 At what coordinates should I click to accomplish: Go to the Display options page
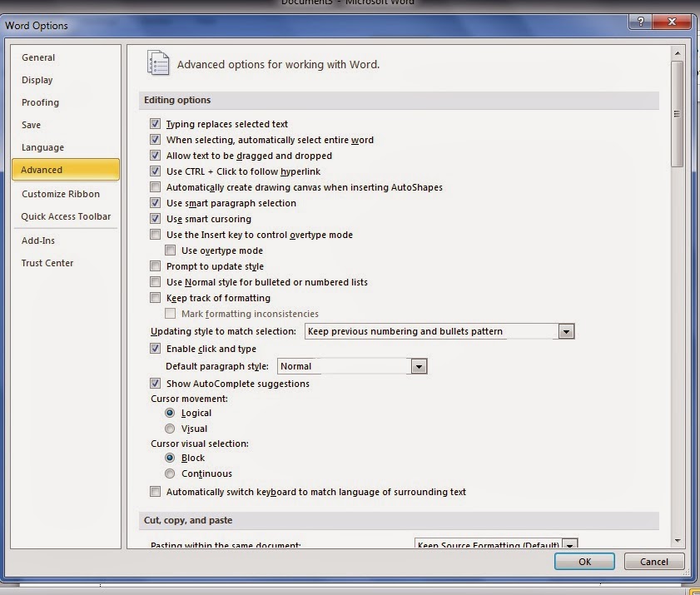37,80
